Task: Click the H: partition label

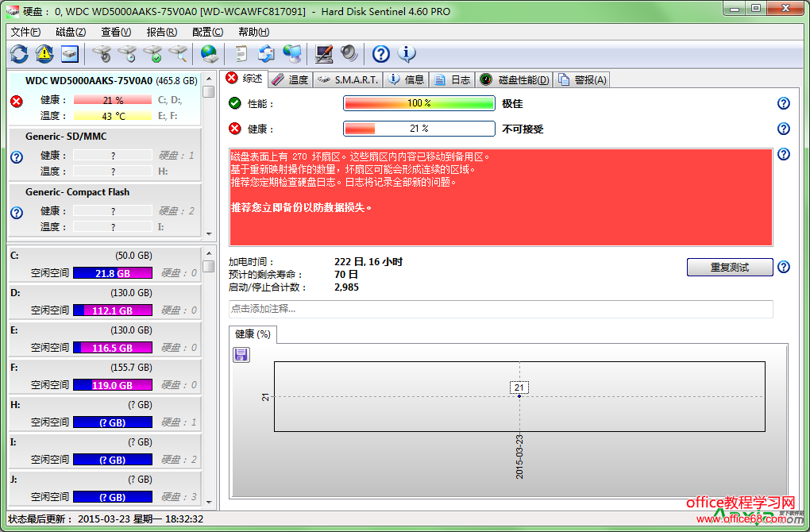Action: [15, 405]
